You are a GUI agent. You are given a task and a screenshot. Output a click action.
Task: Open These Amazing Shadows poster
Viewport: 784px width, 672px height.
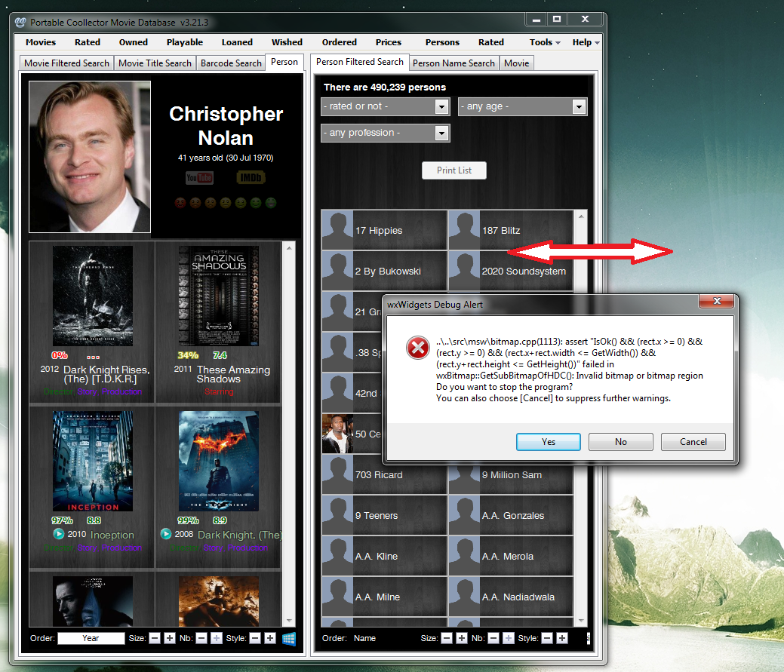pos(219,296)
